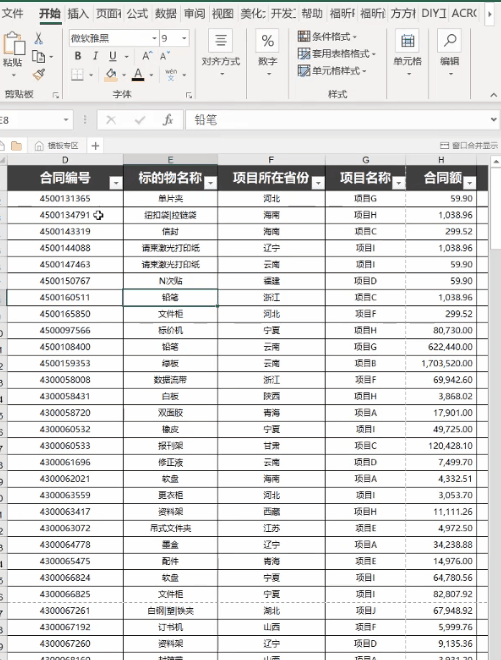Show more ribbon tabs with right arrow
The width and height of the screenshot is (501, 660).
490,14
